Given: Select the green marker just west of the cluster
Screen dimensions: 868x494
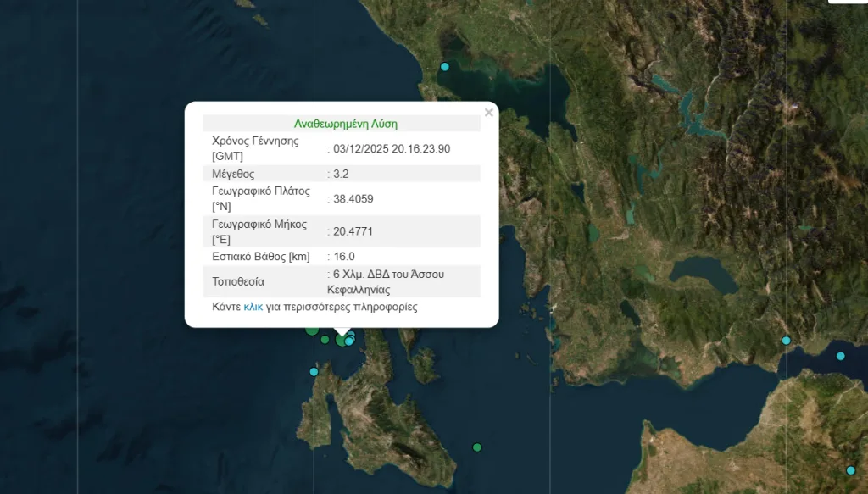Looking at the screenshot, I should click(x=325, y=340).
